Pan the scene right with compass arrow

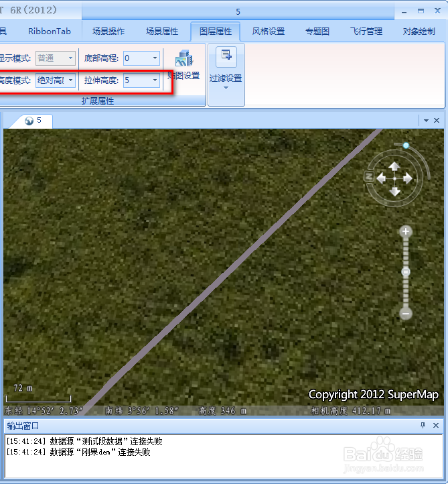(x=408, y=178)
